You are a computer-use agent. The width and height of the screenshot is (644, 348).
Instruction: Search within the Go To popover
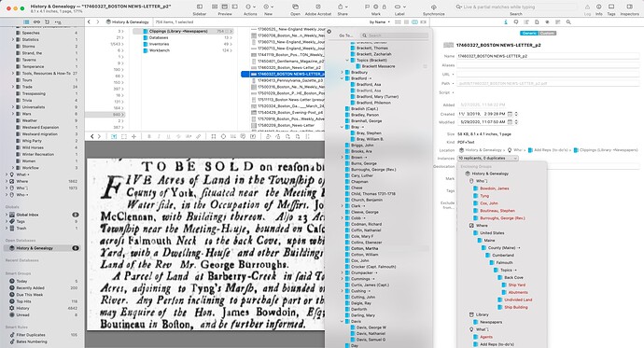(x=394, y=35)
